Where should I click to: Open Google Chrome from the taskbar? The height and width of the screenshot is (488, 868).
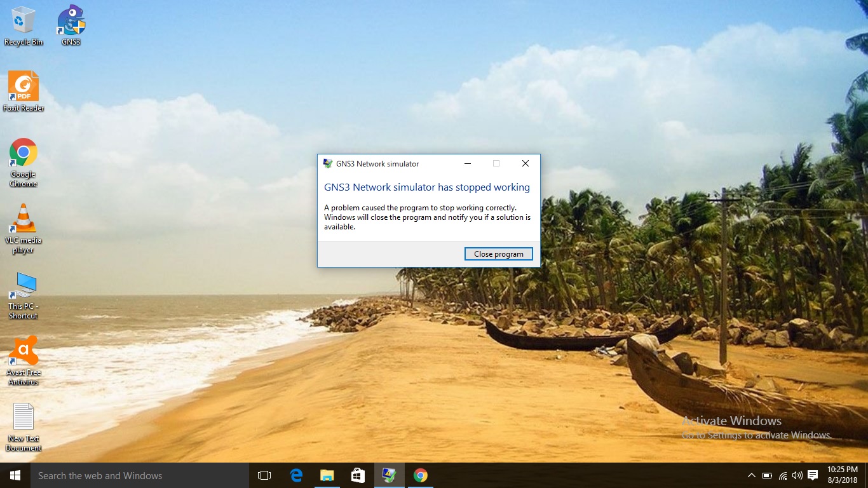pyautogui.click(x=420, y=475)
